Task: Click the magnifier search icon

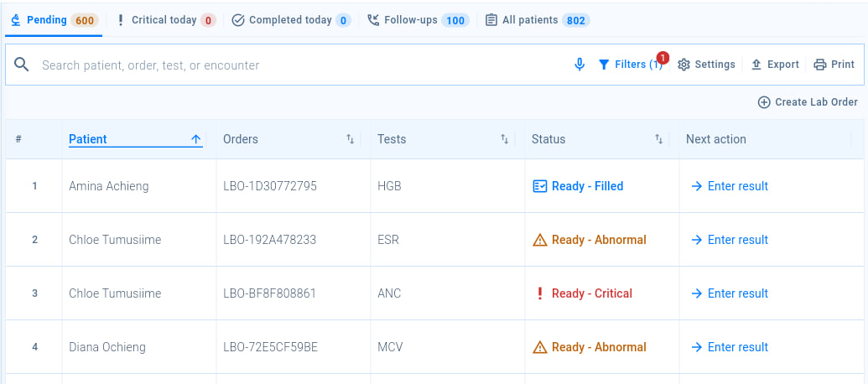Action: (22, 65)
